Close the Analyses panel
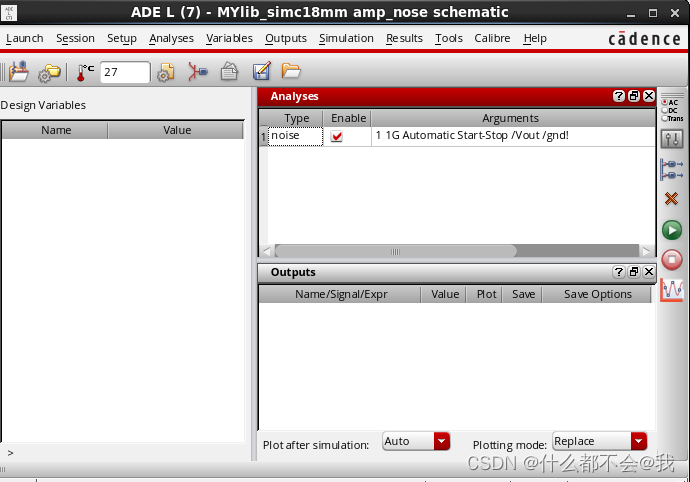Screen dimensions: 690x482 pos(649,96)
